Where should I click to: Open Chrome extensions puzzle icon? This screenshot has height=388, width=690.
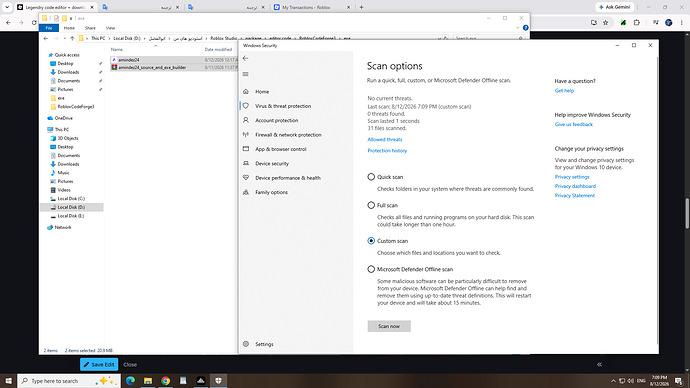(x=636, y=22)
